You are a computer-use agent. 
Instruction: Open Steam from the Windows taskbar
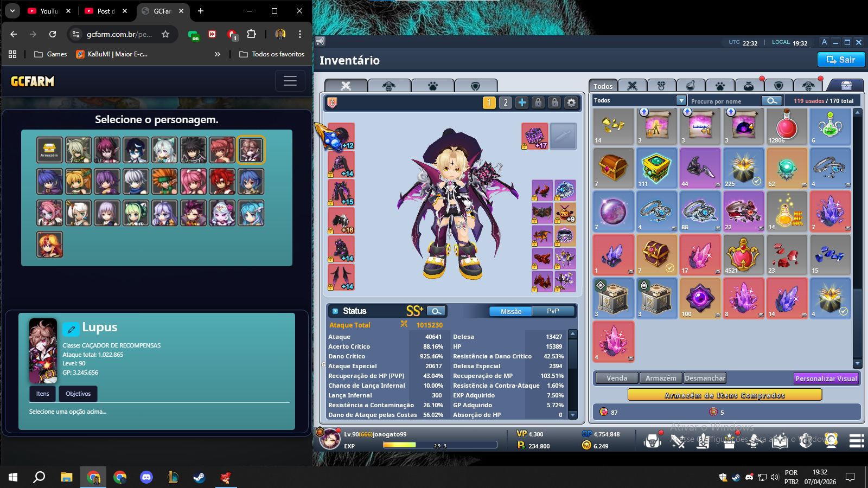(199, 477)
